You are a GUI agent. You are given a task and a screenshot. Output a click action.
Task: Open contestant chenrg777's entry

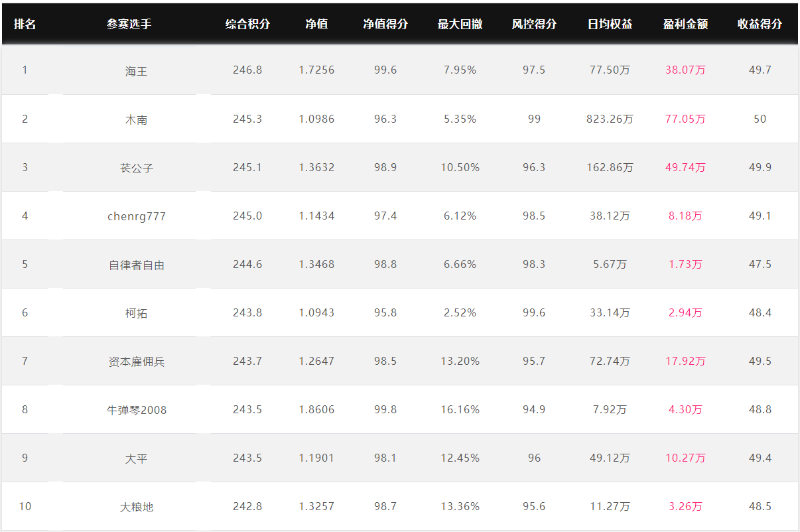pos(136,216)
